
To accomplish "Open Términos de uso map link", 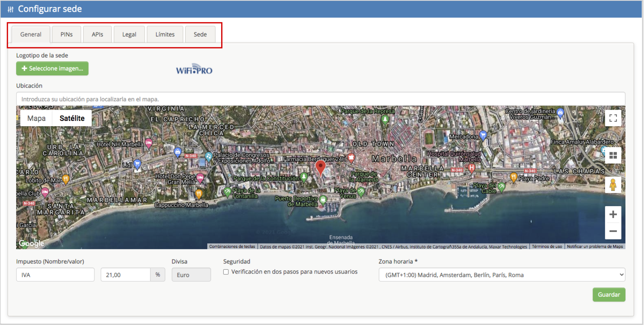I will tap(547, 247).
